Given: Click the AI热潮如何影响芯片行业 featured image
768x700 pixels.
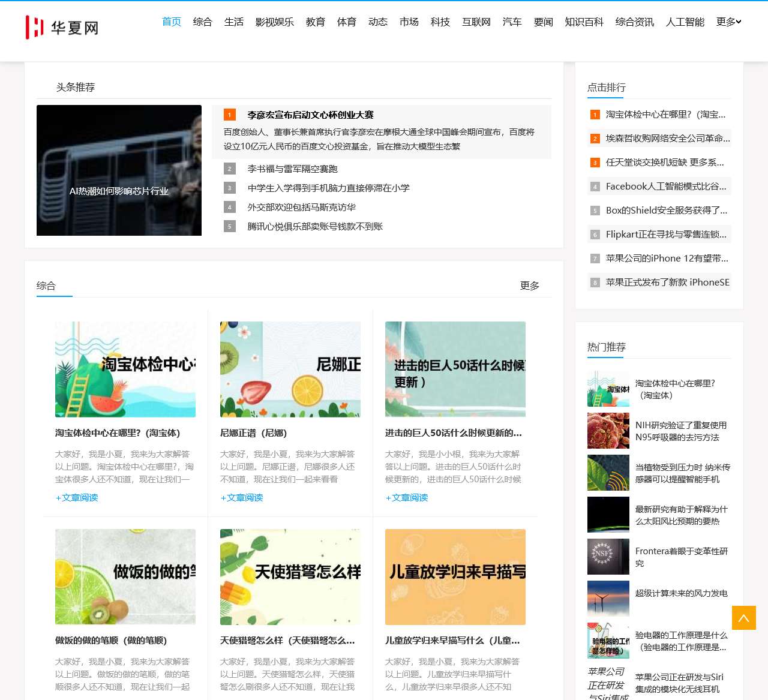Looking at the screenshot, I should tap(119, 170).
